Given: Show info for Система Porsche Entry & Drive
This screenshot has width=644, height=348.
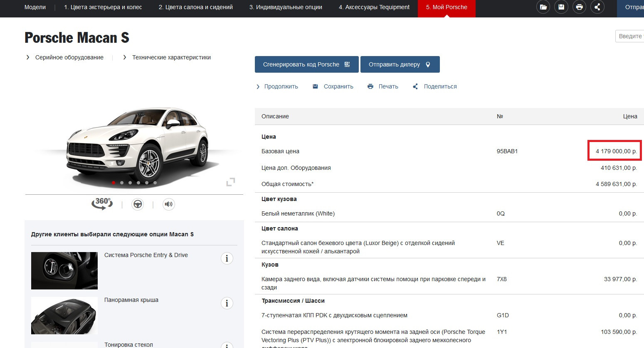Looking at the screenshot, I should (x=227, y=258).
